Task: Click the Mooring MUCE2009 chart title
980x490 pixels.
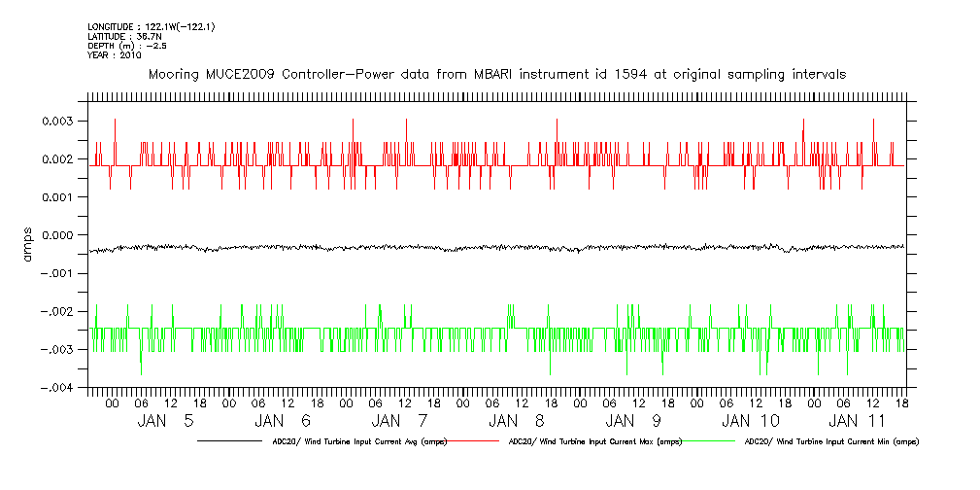Action: pyautogui.click(x=496, y=74)
